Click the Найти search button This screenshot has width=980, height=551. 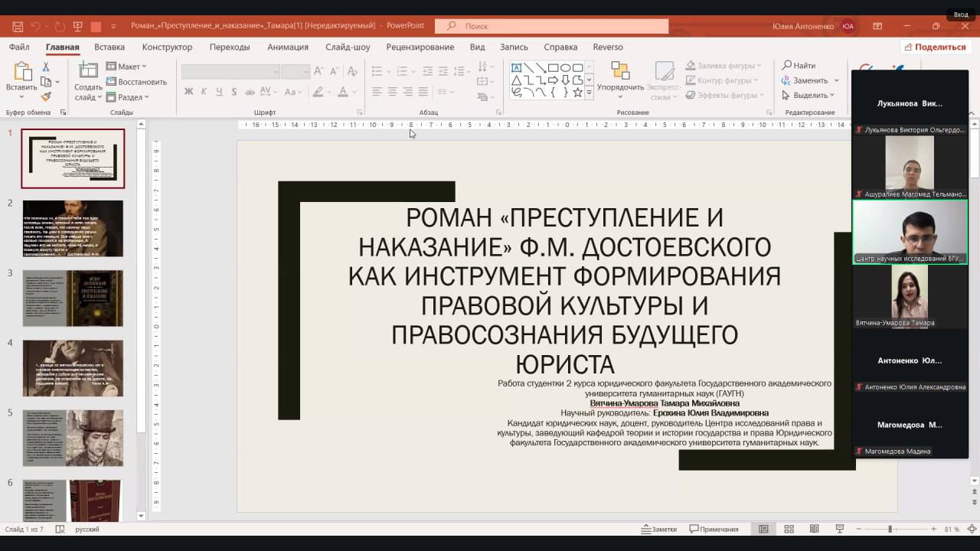799,66
